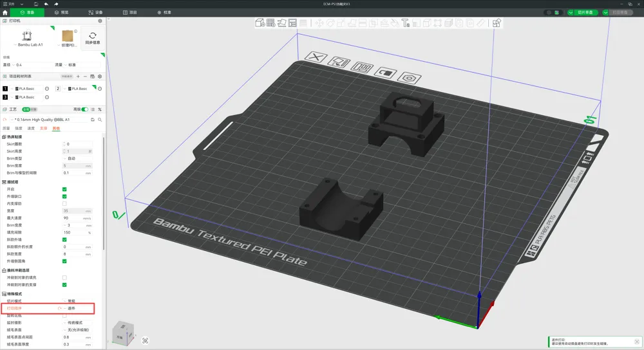Open Brim类型 自动 dropdown
Viewport: 644px width, 350px height.
[77, 158]
